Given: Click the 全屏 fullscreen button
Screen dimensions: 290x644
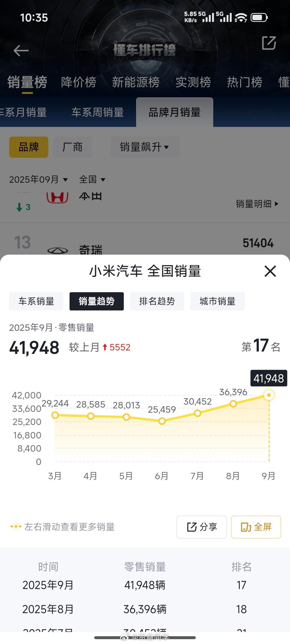Looking at the screenshot, I should pos(256,527).
